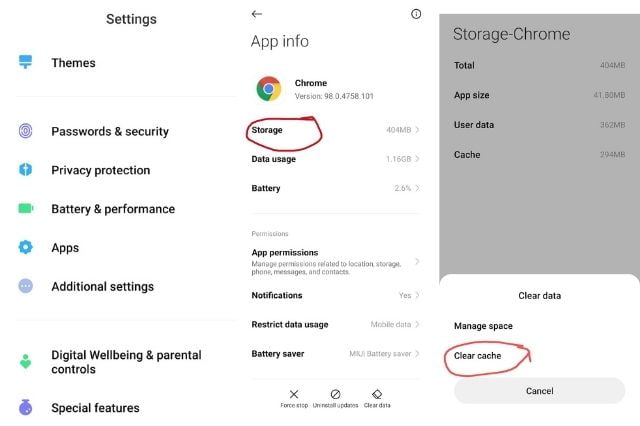Click the Cancel button
The width and height of the screenshot is (640, 426).
pos(539,391)
